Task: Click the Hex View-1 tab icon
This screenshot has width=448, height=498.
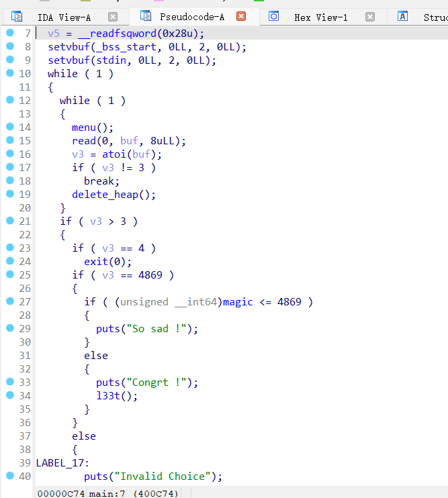Action: pyautogui.click(x=273, y=16)
